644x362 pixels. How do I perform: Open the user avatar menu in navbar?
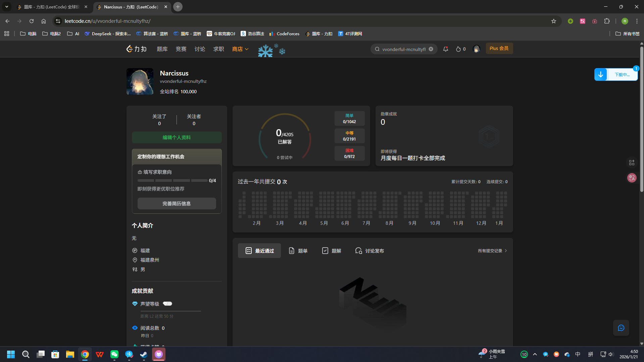[x=476, y=49]
